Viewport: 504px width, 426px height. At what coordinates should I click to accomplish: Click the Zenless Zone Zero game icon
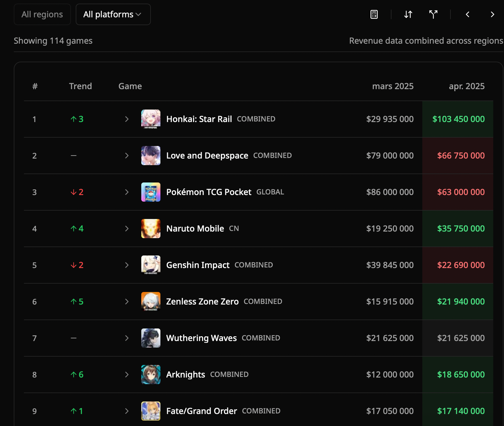151,302
